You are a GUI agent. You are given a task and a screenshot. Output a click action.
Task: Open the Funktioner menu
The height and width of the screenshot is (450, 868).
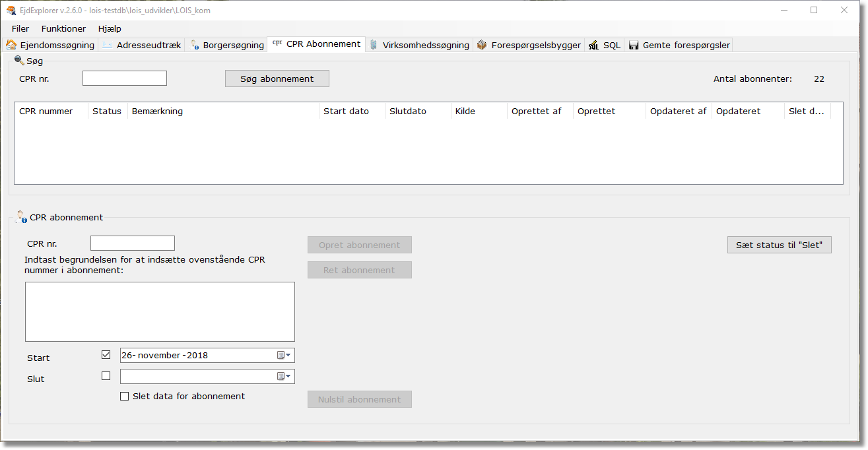pos(63,28)
